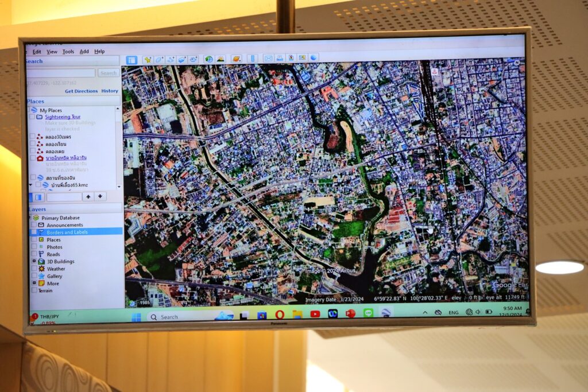Image resolution: width=588 pixels, height=392 pixels.
Task: Open the PowerPoint taskbar icon
Action: tap(350, 313)
